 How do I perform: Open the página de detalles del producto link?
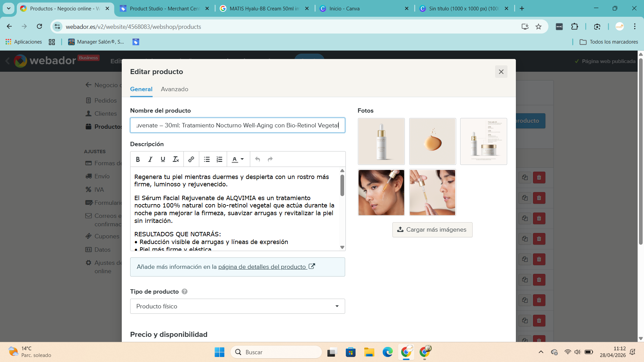pyautogui.click(x=262, y=267)
